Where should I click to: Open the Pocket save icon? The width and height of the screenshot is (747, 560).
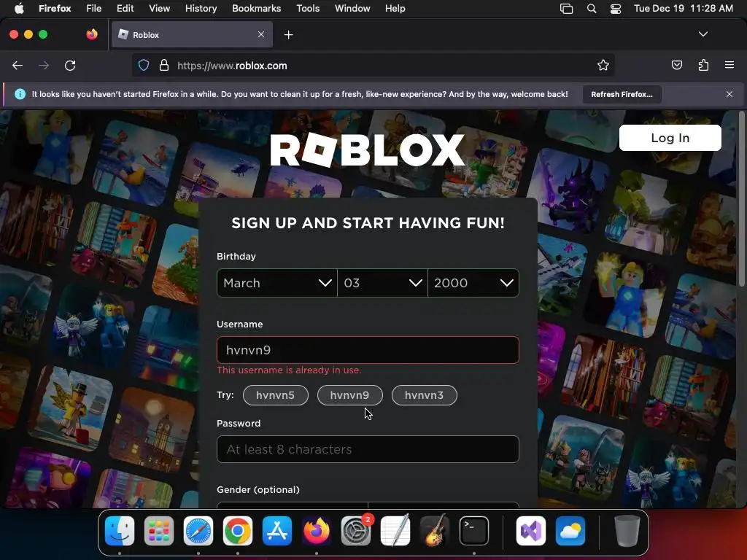[676, 65]
